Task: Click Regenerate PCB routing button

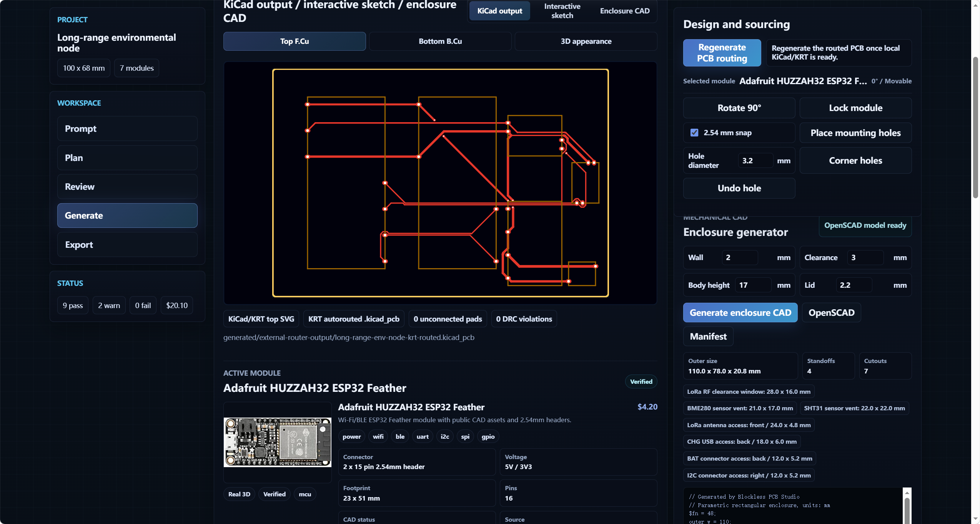Action: pos(722,53)
